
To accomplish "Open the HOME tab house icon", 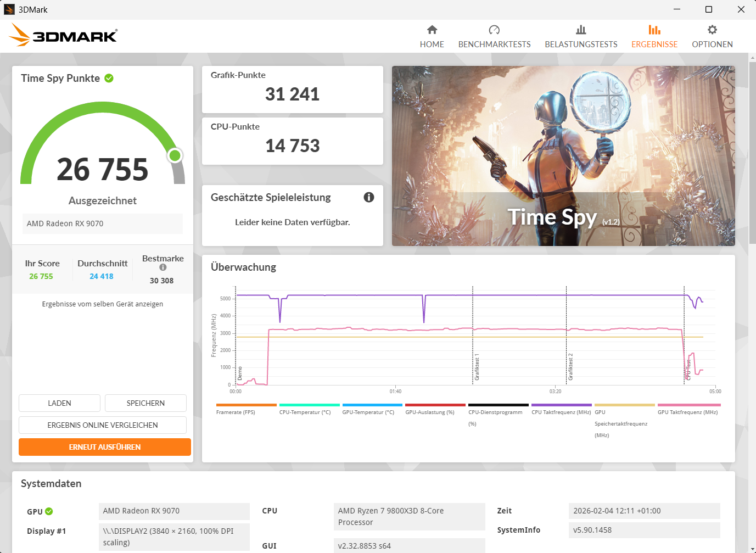I will [432, 30].
